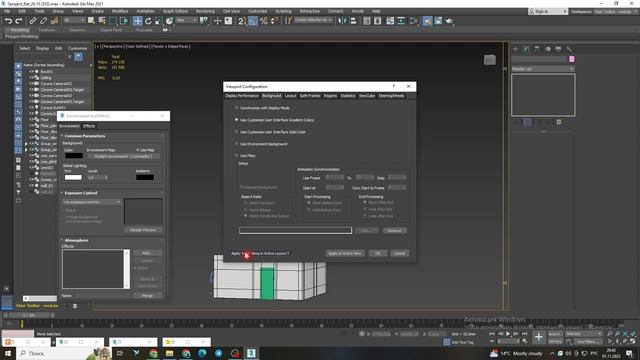Open background Color black swatch
Screen dimensions: 640x360
pyautogui.click(x=74, y=156)
